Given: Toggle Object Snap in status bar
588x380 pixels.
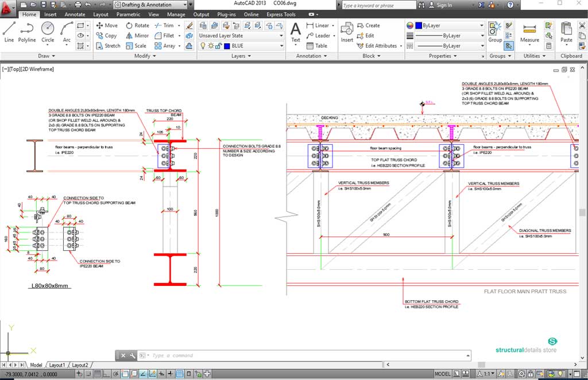Looking at the screenshot, I should pyautogui.click(x=125, y=374).
